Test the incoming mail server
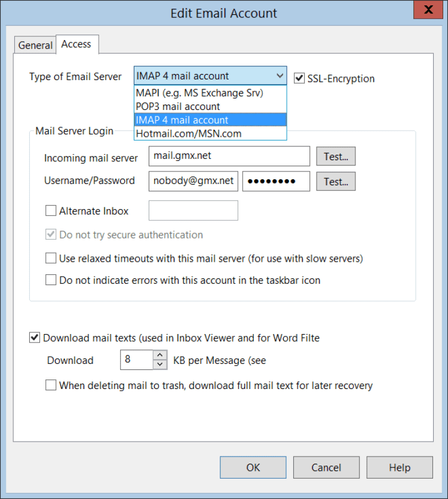The image size is (448, 499). point(336,156)
